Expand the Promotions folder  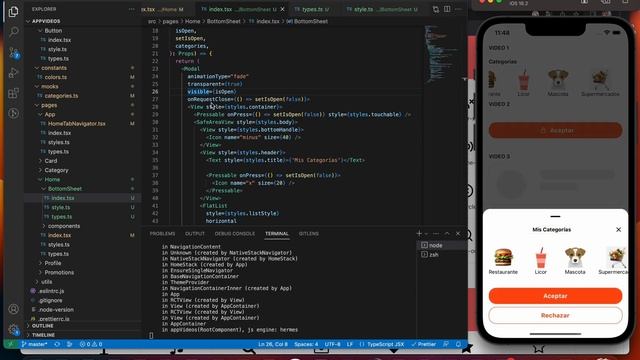click(59, 272)
